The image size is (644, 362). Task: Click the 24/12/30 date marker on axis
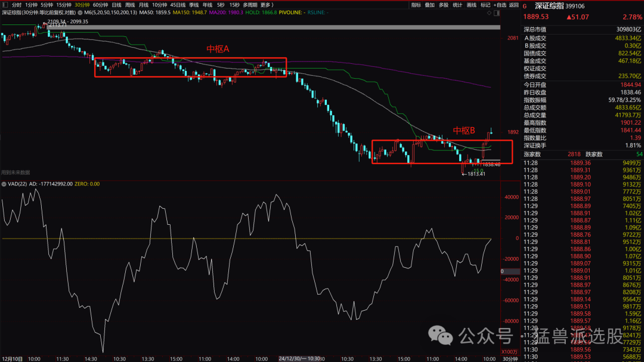click(x=300, y=358)
